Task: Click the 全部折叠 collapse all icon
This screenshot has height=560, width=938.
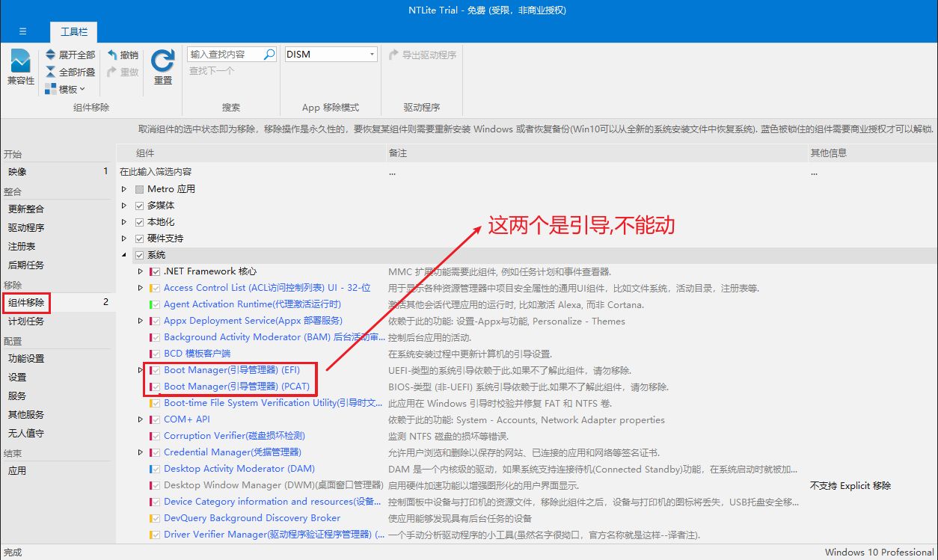Action: click(50, 72)
